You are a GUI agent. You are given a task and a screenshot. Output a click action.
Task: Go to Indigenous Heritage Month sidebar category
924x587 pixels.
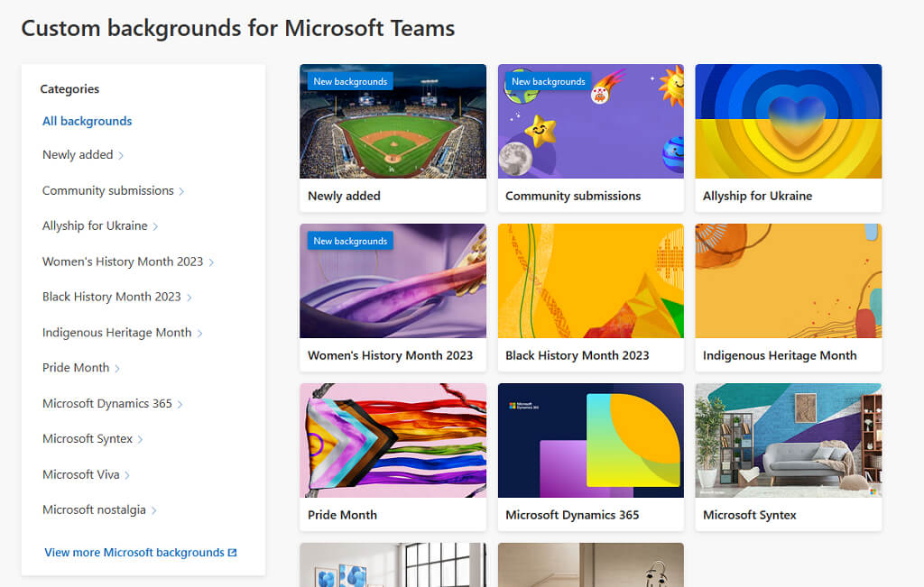(x=117, y=333)
